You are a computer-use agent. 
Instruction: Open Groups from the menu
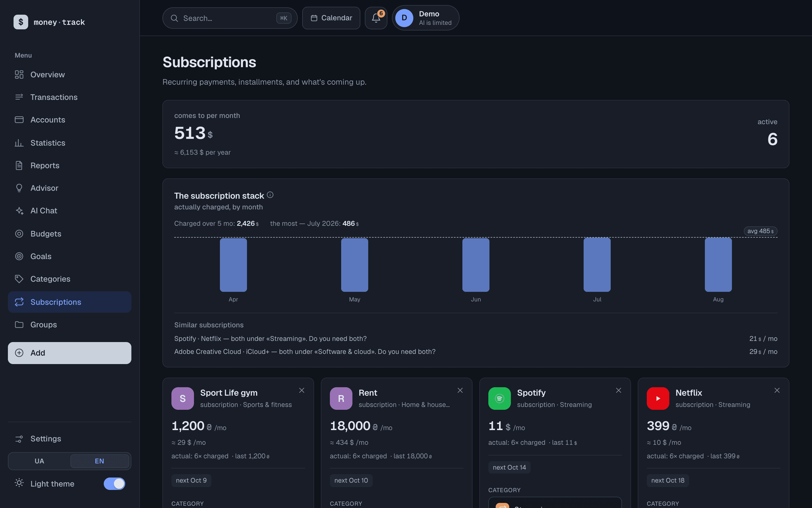(69, 325)
